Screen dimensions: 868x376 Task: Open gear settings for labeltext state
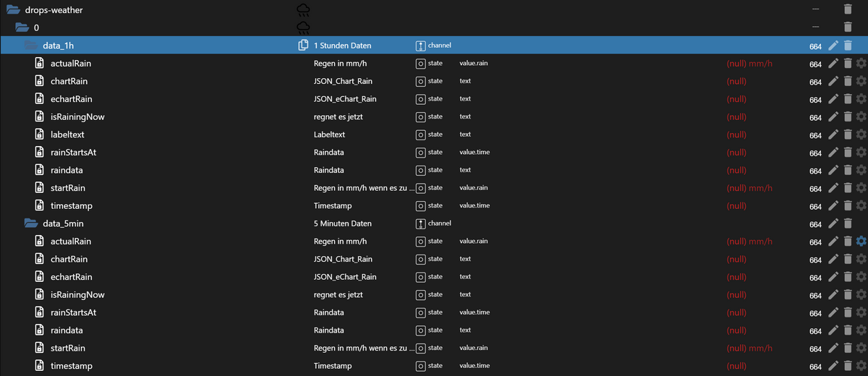[x=861, y=134]
